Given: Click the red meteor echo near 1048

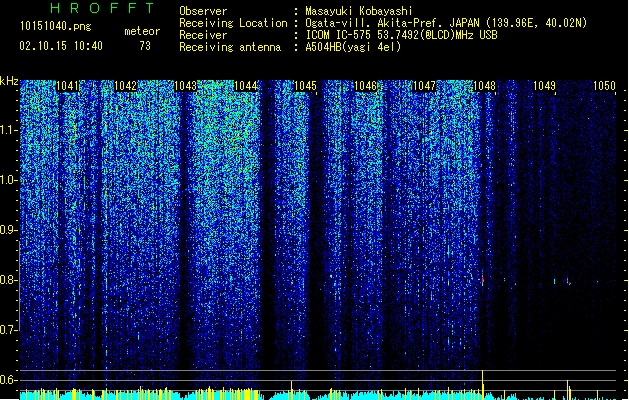Looking at the screenshot, I should tap(483, 280).
